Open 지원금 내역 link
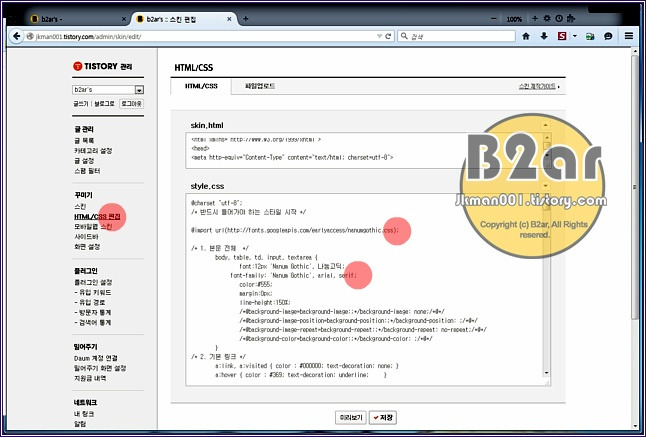Image resolution: width=646 pixels, height=437 pixels. point(90,378)
